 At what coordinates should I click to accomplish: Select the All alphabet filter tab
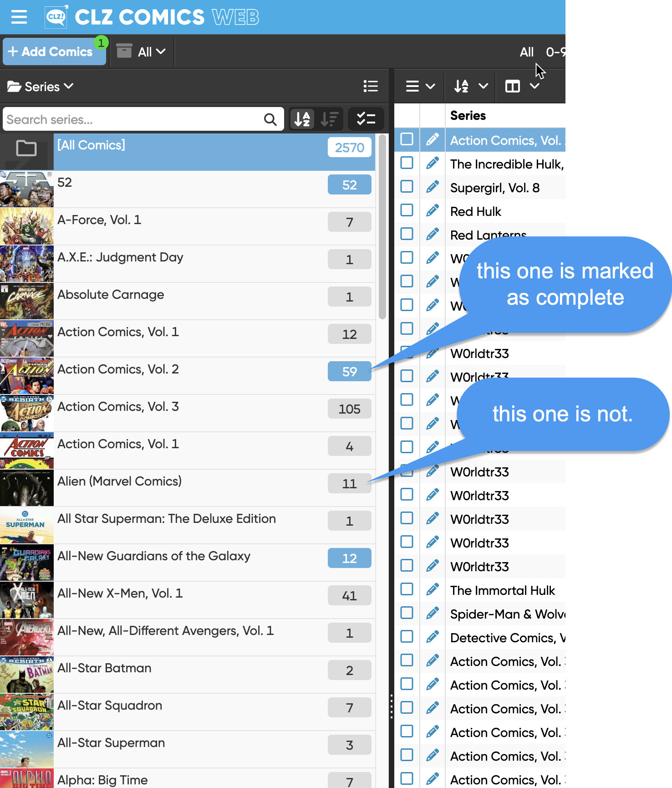click(526, 52)
